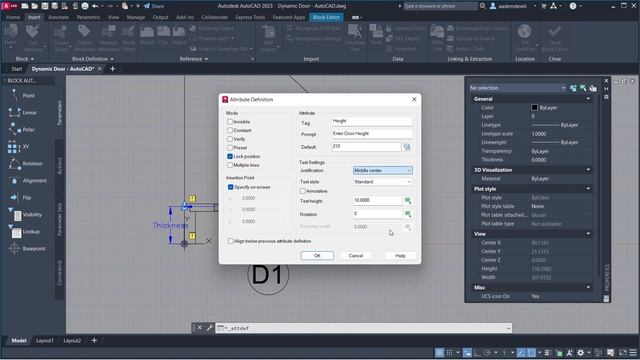The width and height of the screenshot is (640, 360).
Task: Enable the Multiple lines checkbox
Action: tap(230, 165)
